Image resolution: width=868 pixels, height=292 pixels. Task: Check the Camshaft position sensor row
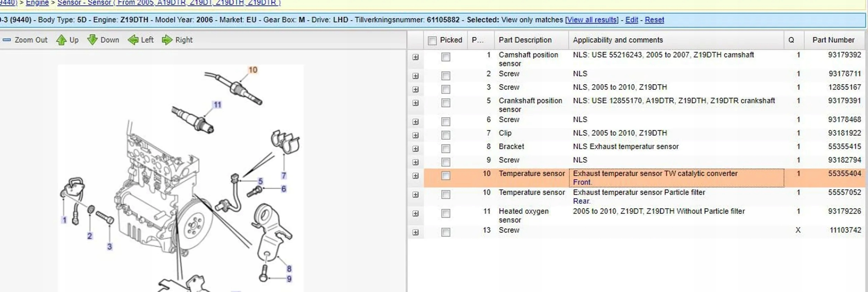tap(446, 57)
